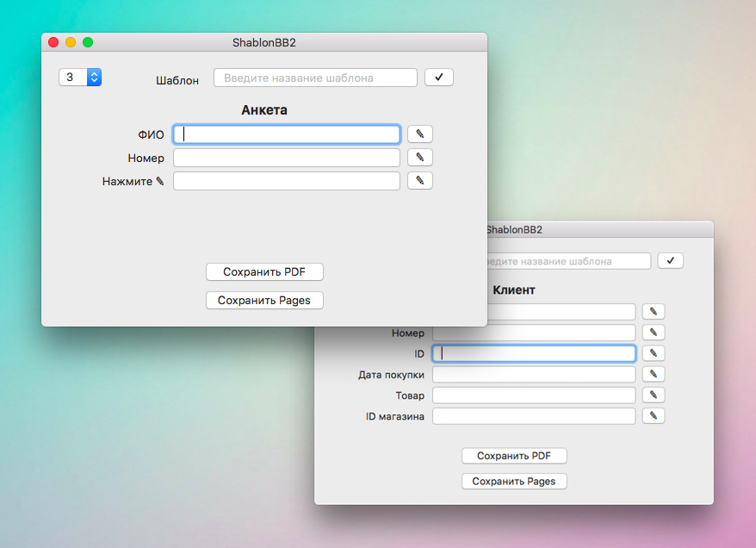Click the checkmark button in Клиент window
The height and width of the screenshot is (548, 756).
[x=670, y=260]
